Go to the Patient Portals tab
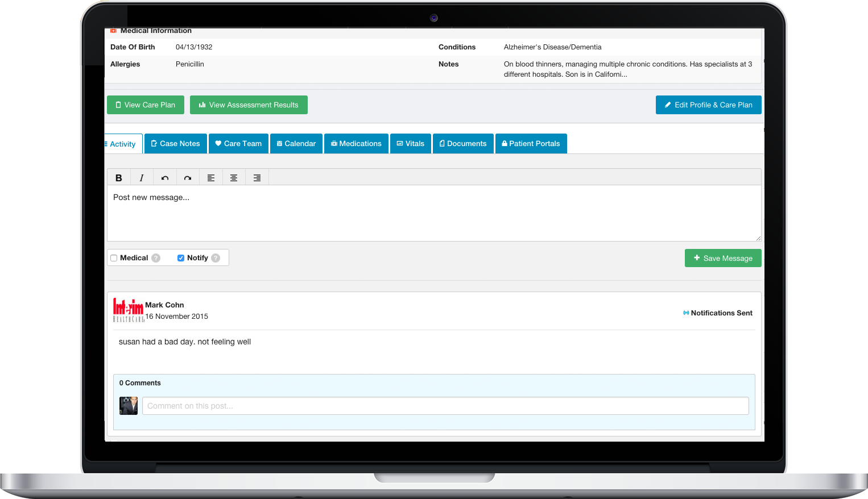The height and width of the screenshot is (499, 868). pos(531,144)
